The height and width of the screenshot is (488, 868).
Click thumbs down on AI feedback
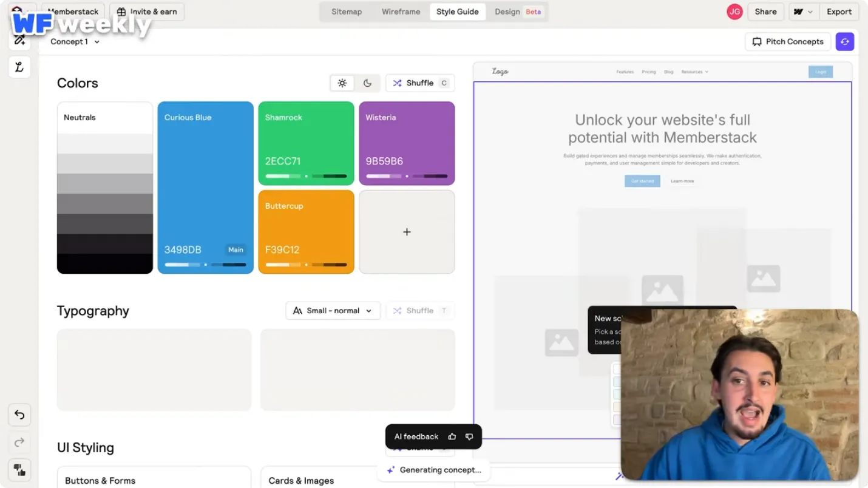[469, 436]
